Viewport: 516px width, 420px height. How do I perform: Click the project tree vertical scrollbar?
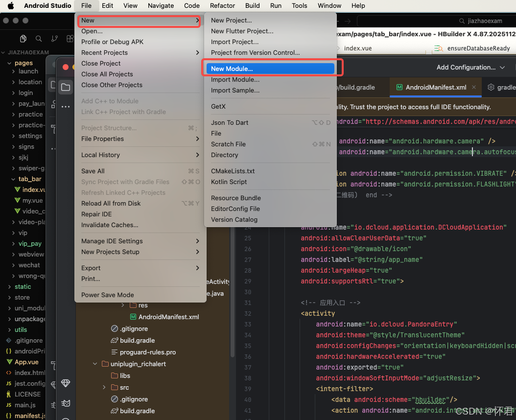pos(233,293)
